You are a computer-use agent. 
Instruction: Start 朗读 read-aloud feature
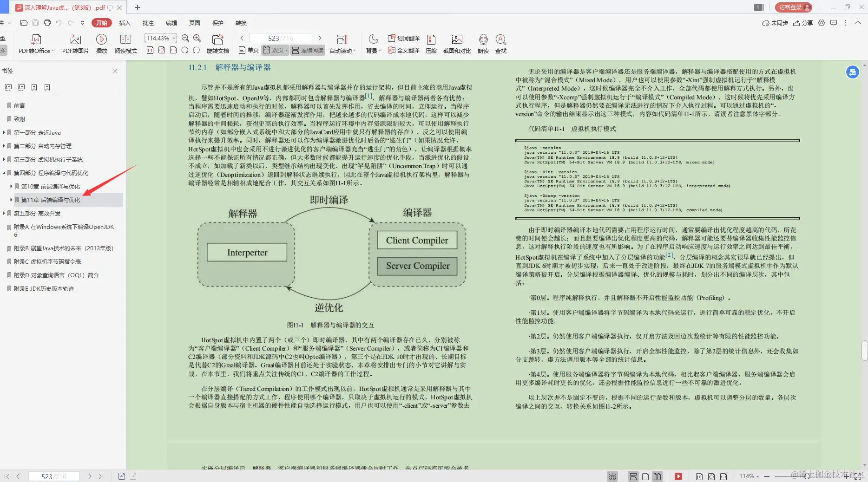(x=483, y=43)
